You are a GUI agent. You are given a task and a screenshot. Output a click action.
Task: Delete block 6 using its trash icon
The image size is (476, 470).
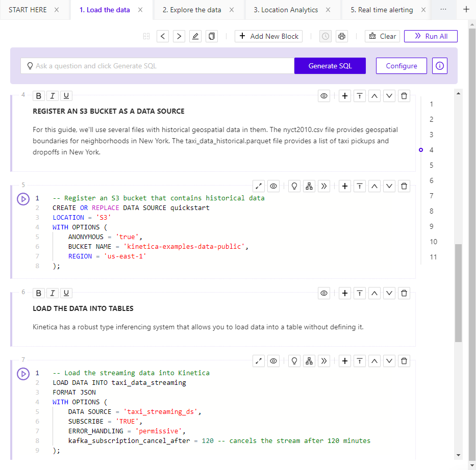(404, 293)
